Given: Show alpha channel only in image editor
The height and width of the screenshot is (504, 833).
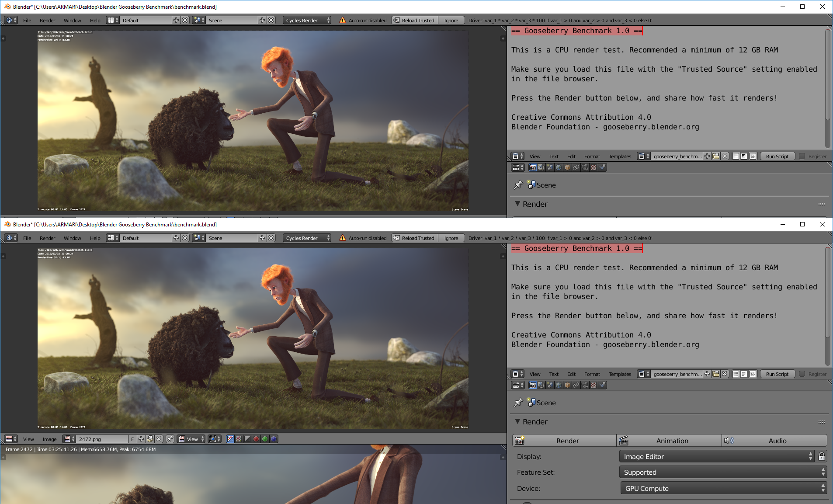Looking at the screenshot, I should (247, 439).
